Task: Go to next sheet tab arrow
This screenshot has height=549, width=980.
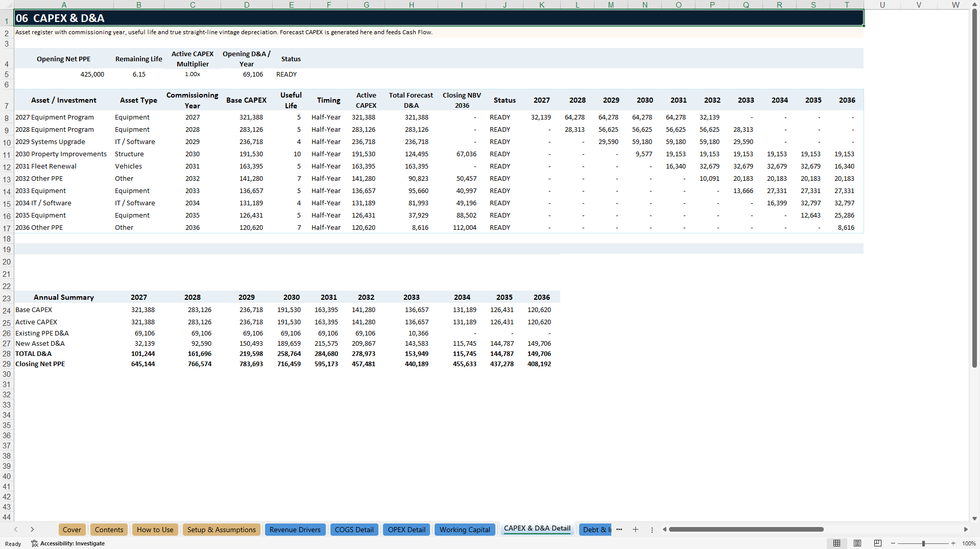Action: (32, 530)
